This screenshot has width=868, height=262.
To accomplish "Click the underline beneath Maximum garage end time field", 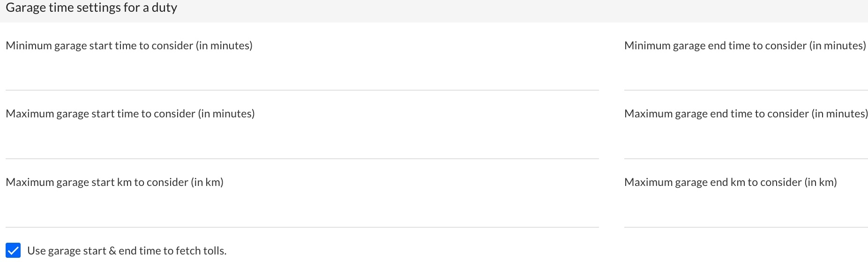I will click(x=746, y=159).
